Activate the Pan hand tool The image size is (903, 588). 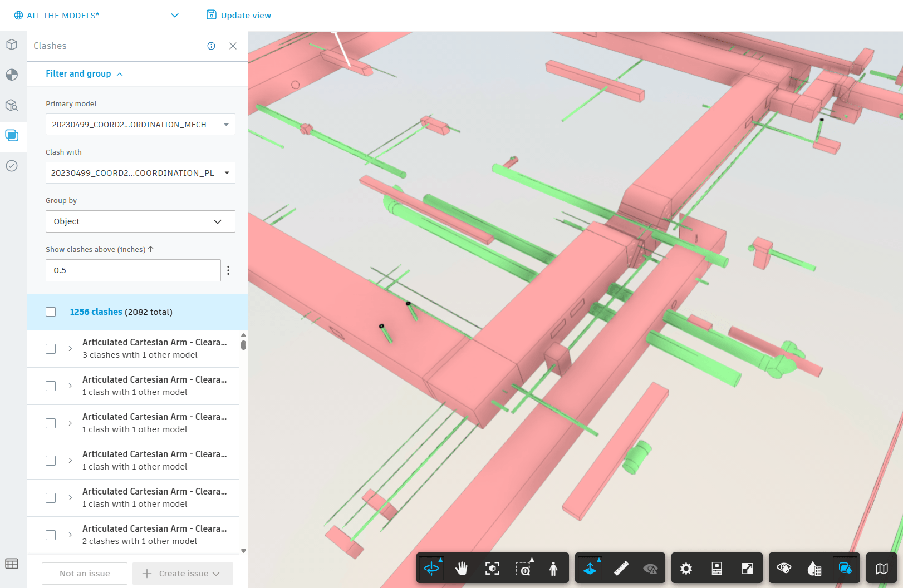click(x=462, y=568)
